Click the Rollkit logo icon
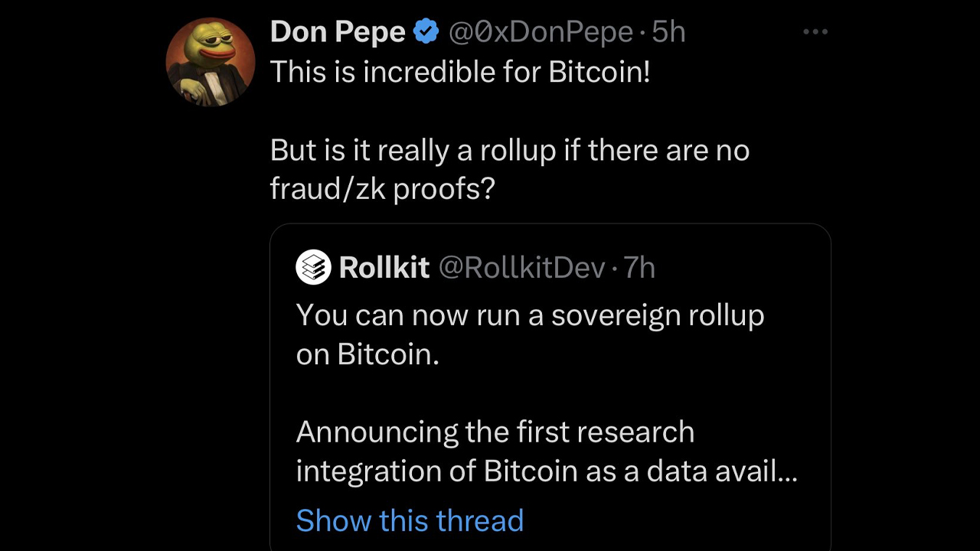The height and width of the screenshot is (551, 980). tap(313, 268)
